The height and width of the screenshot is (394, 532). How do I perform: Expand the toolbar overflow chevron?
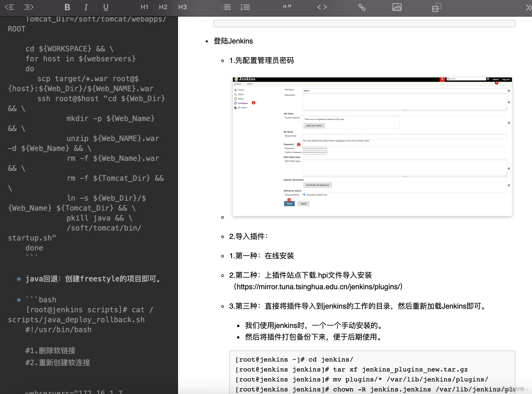pos(528,8)
